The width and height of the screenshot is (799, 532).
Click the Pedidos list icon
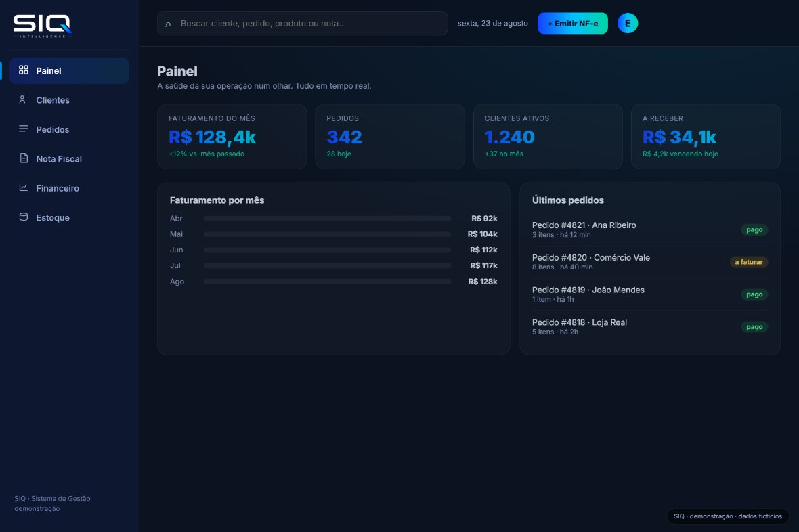(24, 129)
